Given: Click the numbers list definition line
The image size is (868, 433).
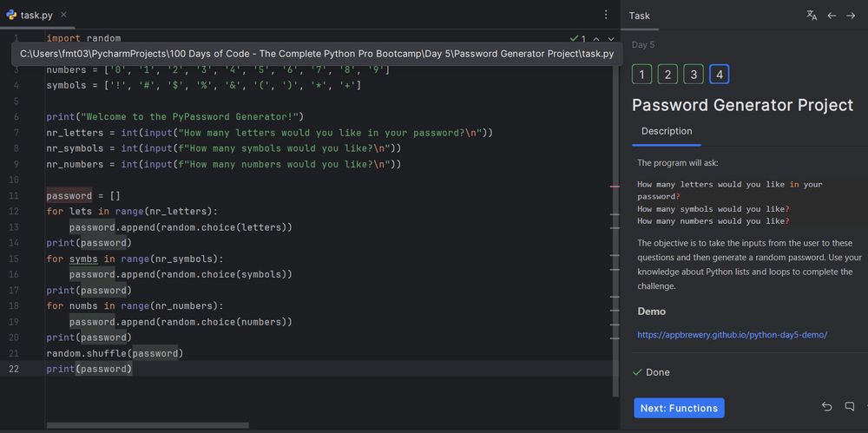Looking at the screenshot, I should [x=218, y=69].
